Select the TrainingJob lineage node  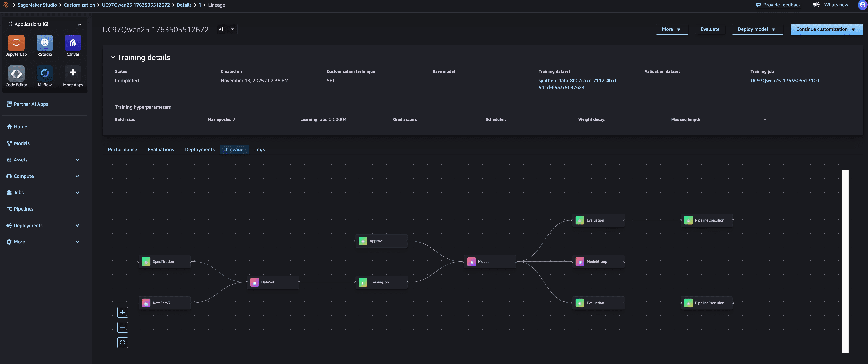pos(381,282)
